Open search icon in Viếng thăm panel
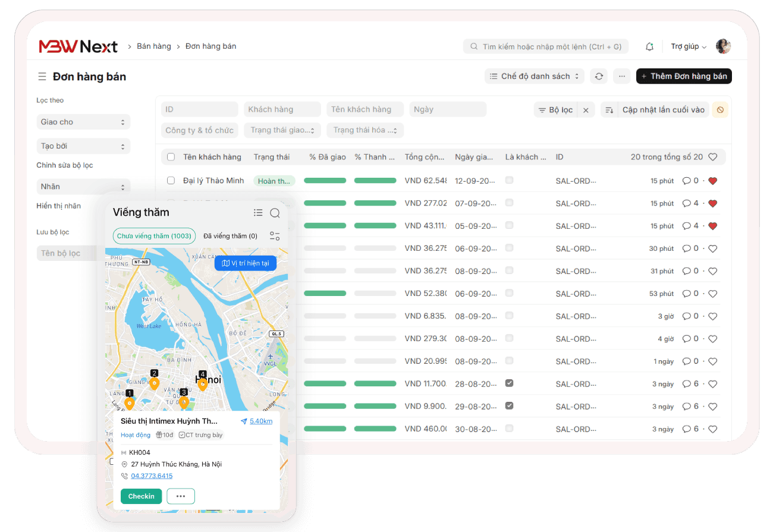Screen dimensions: 773x532 pyautogui.click(x=275, y=213)
